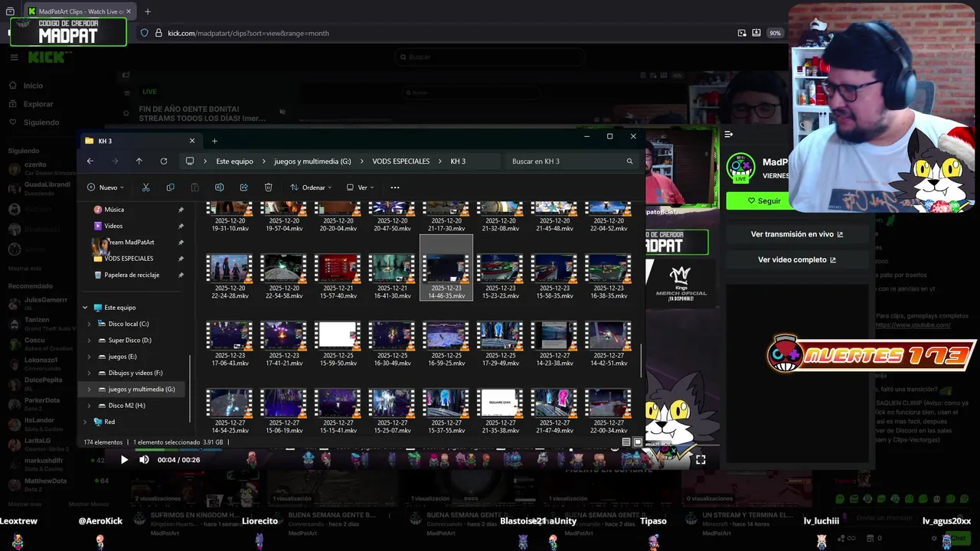Play the Kick clip video
This screenshot has height=551, width=980.
(124, 460)
